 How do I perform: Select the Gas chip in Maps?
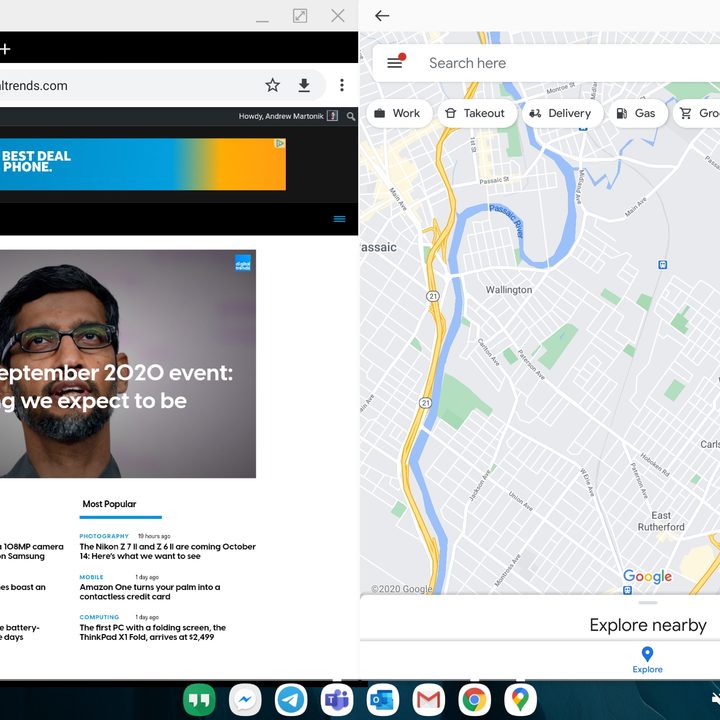638,113
